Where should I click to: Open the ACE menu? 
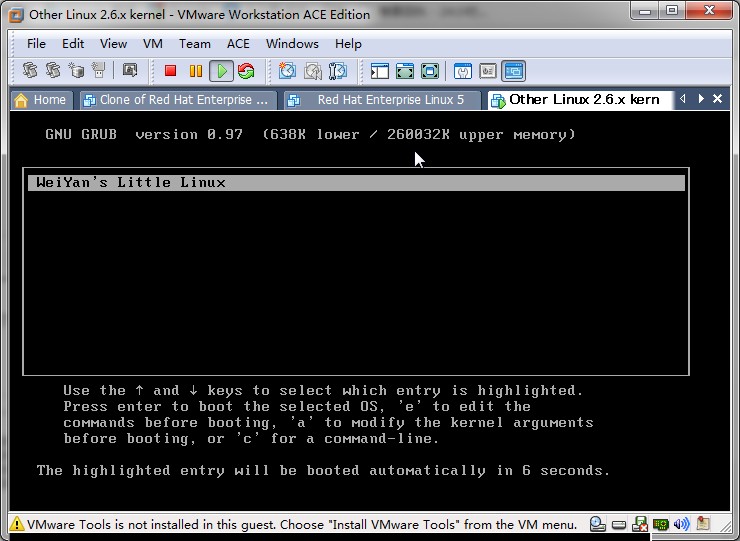pyautogui.click(x=238, y=44)
